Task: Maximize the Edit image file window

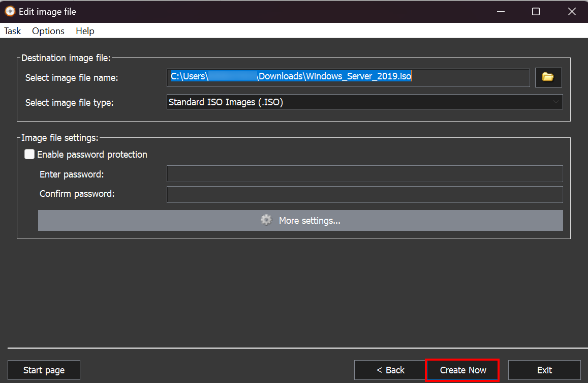Action: pos(536,11)
